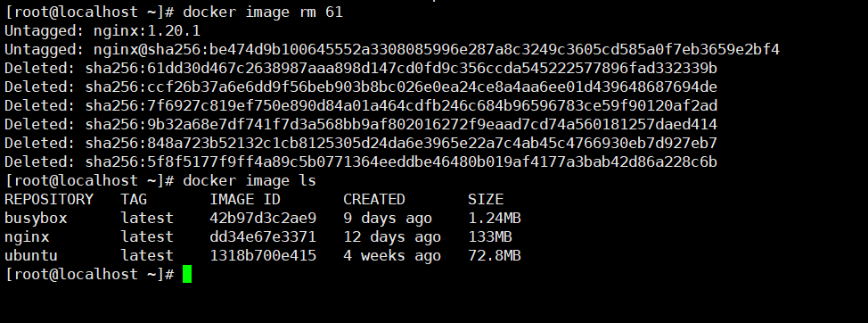Image resolution: width=868 pixels, height=323 pixels.
Task: Click the TAG column header
Action: (x=134, y=200)
